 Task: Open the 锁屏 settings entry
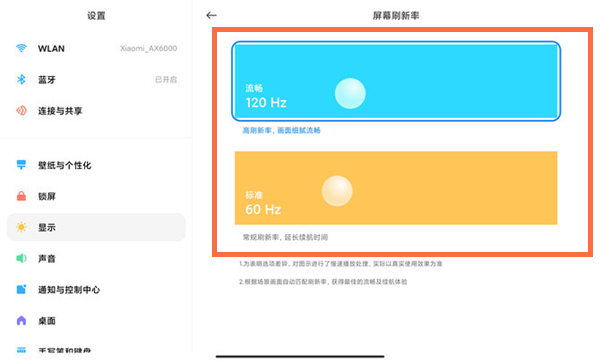(96, 196)
